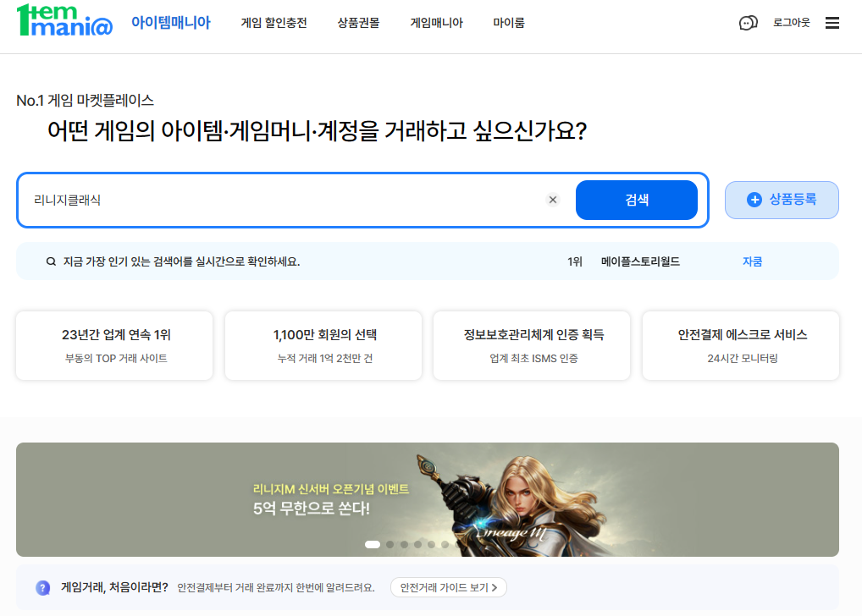Click the 안전결제 에스크로 서비스 card

[x=741, y=345]
